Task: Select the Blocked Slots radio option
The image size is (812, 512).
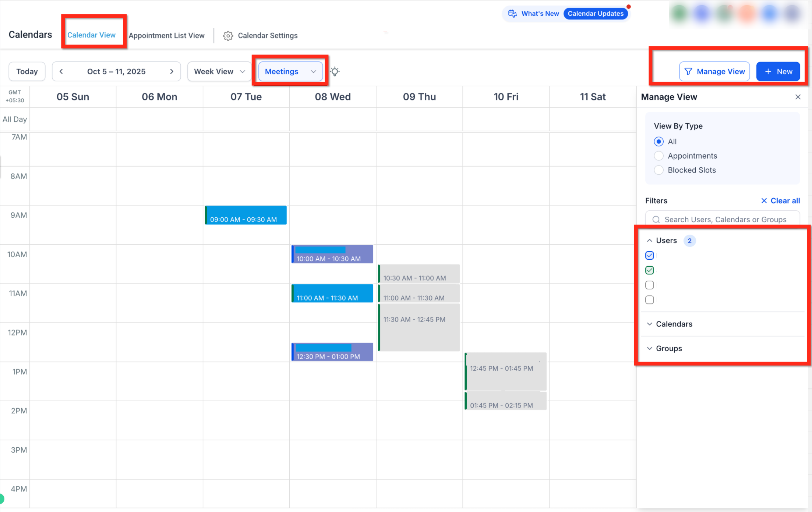Action: 659,170
